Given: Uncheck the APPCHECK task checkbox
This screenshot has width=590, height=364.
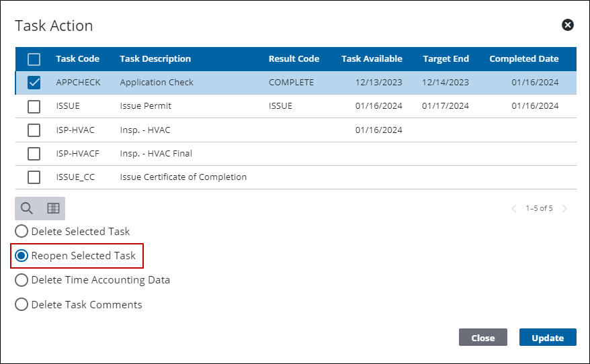Looking at the screenshot, I should click(34, 83).
